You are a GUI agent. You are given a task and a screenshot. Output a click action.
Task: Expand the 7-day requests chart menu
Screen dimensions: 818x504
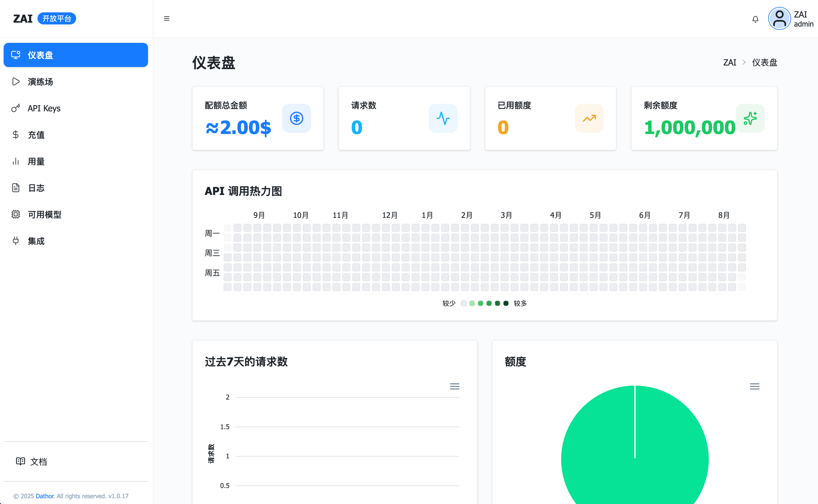tap(454, 386)
